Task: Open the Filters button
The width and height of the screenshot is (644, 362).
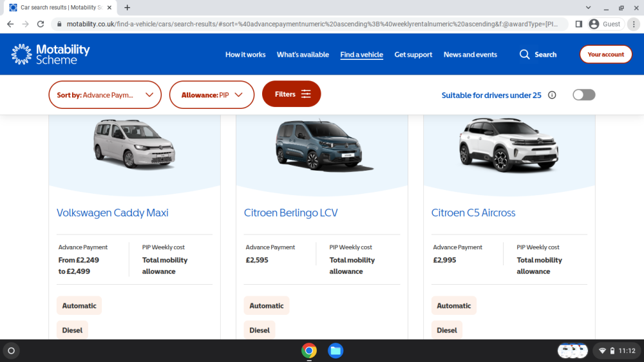Action: (x=291, y=94)
